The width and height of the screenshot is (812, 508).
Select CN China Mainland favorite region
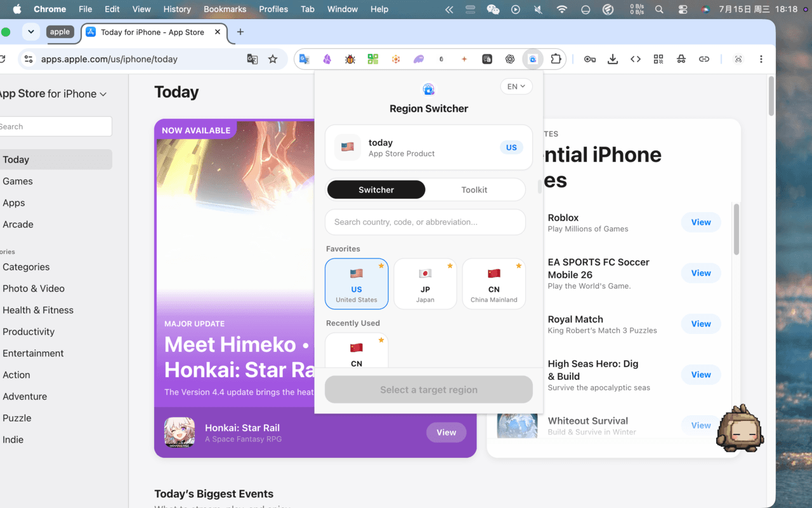coord(494,284)
